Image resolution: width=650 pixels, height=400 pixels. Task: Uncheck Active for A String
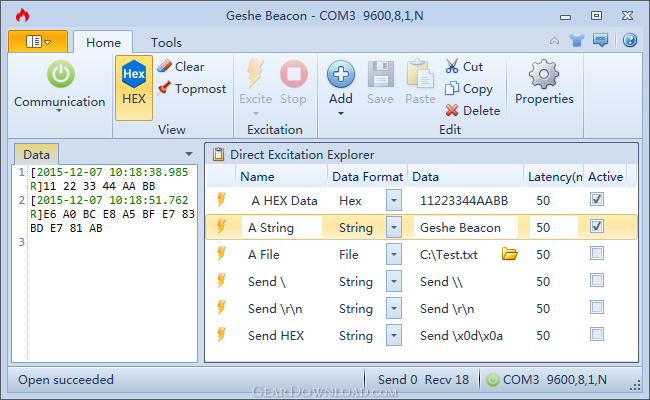pyautogui.click(x=597, y=226)
